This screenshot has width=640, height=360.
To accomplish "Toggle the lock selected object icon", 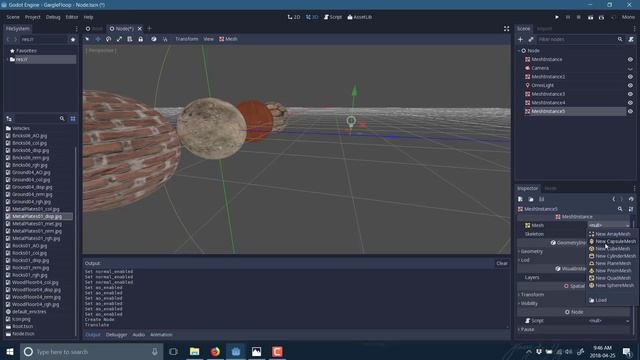I will pyautogui.click(x=140, y=39).
